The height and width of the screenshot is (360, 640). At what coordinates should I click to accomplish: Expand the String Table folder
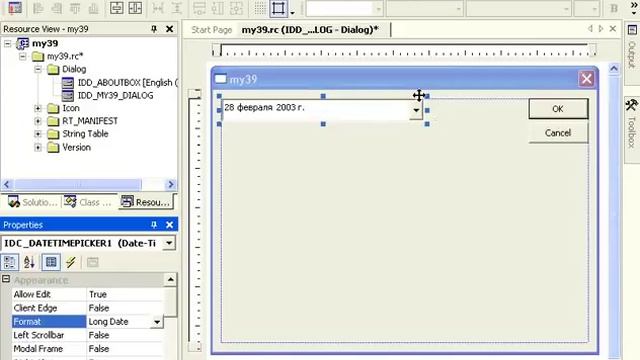[38, 134]
